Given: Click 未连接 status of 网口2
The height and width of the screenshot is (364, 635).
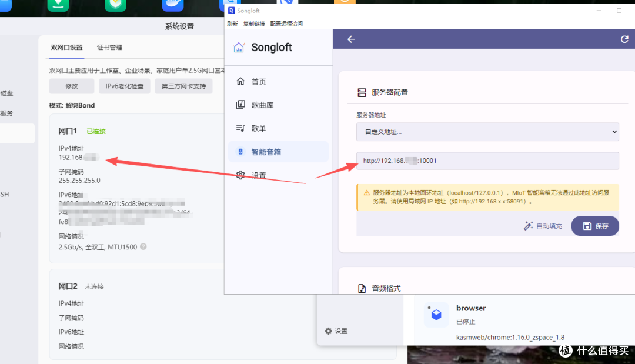Looking at the screenshot, I should pyautogui.click(x=94, y=286).
